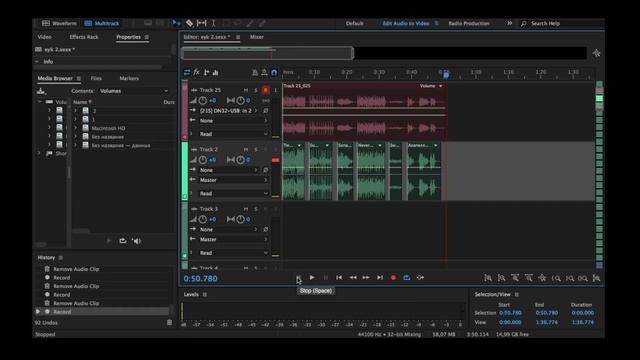Adjust Track 25 volume knob

click(202, 100)
